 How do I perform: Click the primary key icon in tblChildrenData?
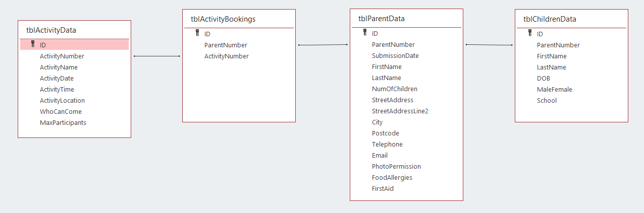[x=530, y=33]
